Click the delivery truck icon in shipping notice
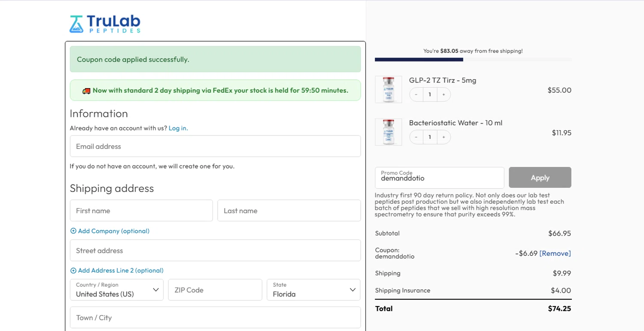 pos(86,91)
